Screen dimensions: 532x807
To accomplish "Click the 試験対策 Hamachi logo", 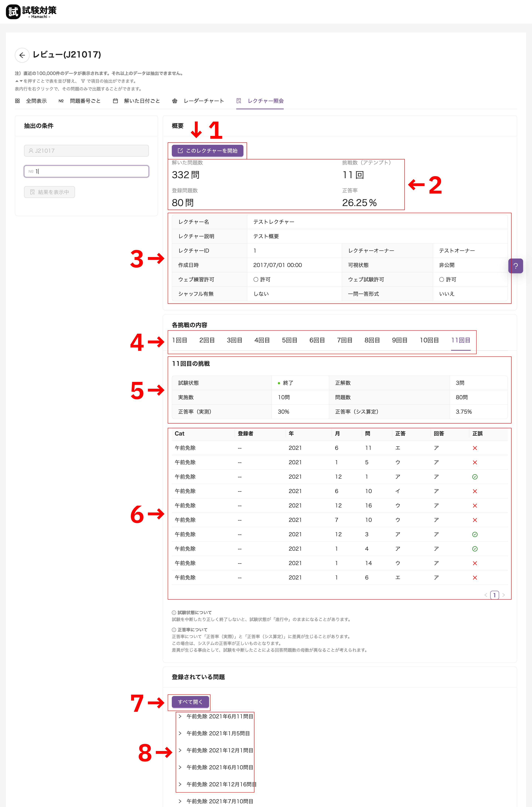I will pyautogui.click(x=31, y=12).
